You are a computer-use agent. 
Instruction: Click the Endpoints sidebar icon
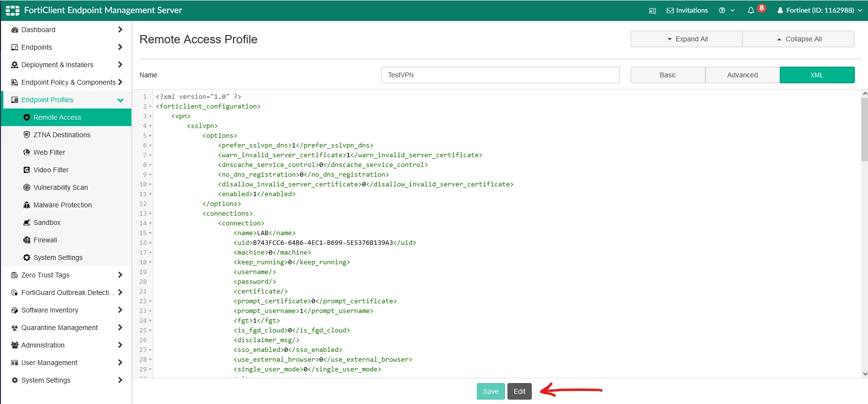point(15,47)
